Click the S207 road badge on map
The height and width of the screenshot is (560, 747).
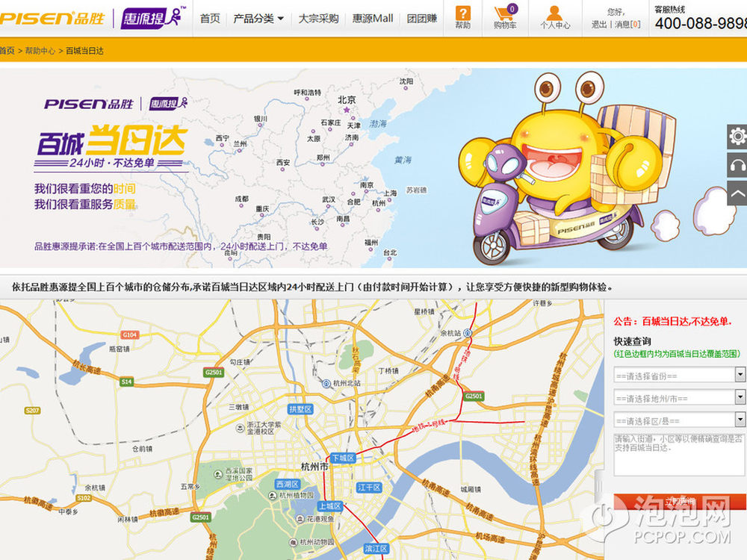(32, 411)
